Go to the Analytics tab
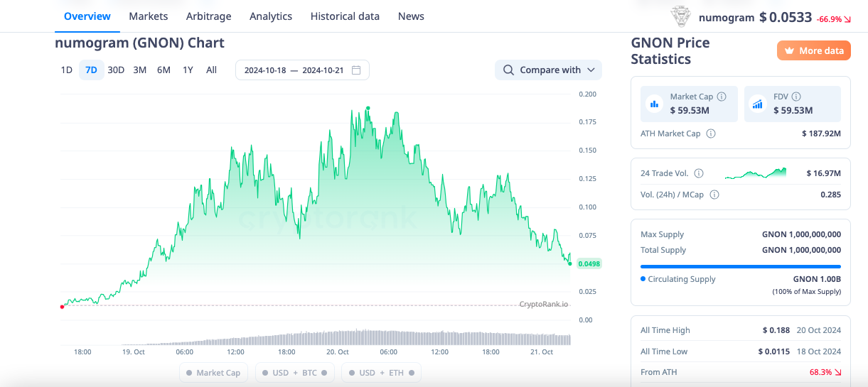The height and width of the screenshot is (387, 868). (271, 16)
